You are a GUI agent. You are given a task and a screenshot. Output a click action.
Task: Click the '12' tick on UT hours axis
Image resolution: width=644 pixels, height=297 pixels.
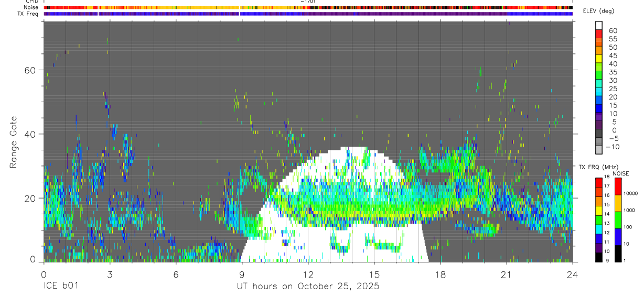pos(308,274)
